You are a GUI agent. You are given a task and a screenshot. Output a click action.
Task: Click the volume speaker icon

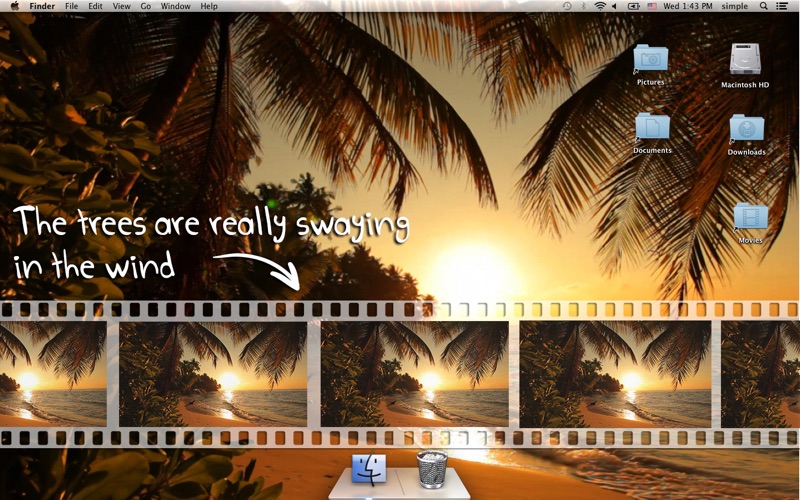tap(614, 6)
